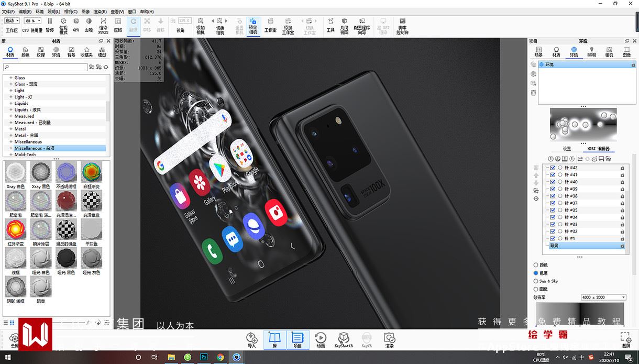This screenshot has height=364, width=639.
Task: Click the library search input field
Action: click(x=45, y=67)
